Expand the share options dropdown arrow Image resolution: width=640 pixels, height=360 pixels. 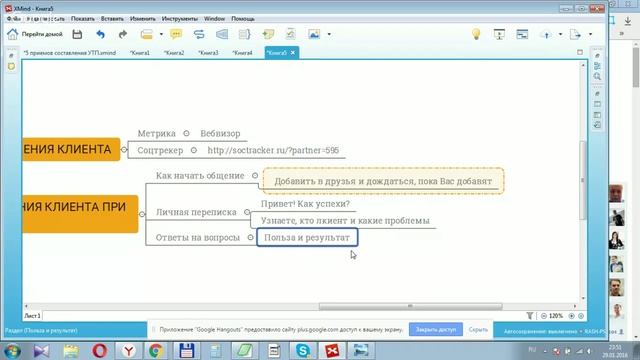560,34
